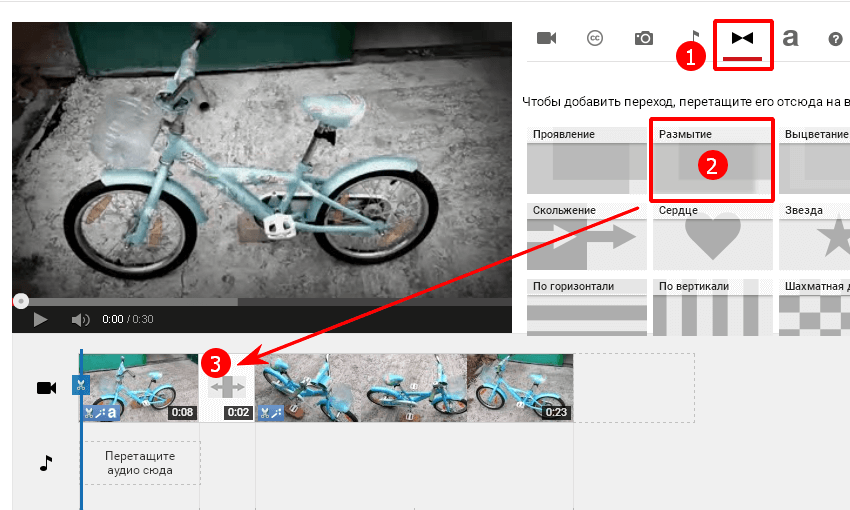Click the Перетащите аудио сюда drop area
This screenshot has height=510, width=850.
141,463
